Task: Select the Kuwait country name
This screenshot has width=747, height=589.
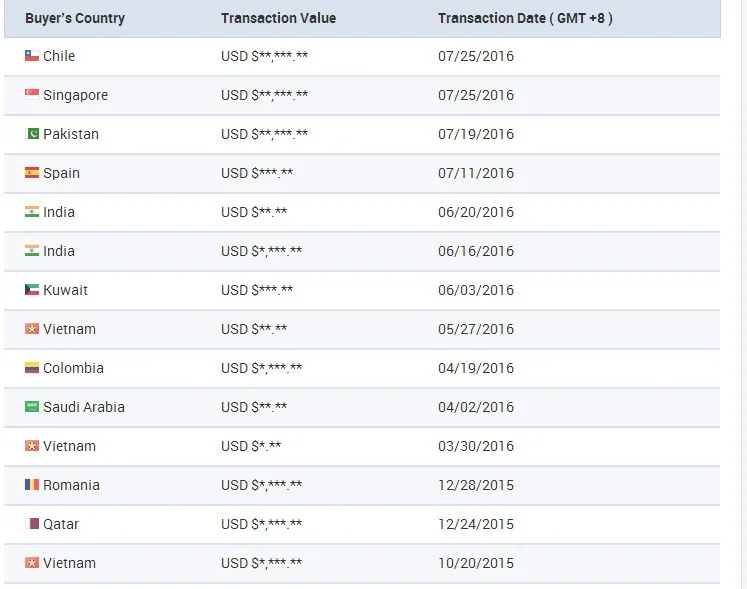Action: tap(65, 290)
